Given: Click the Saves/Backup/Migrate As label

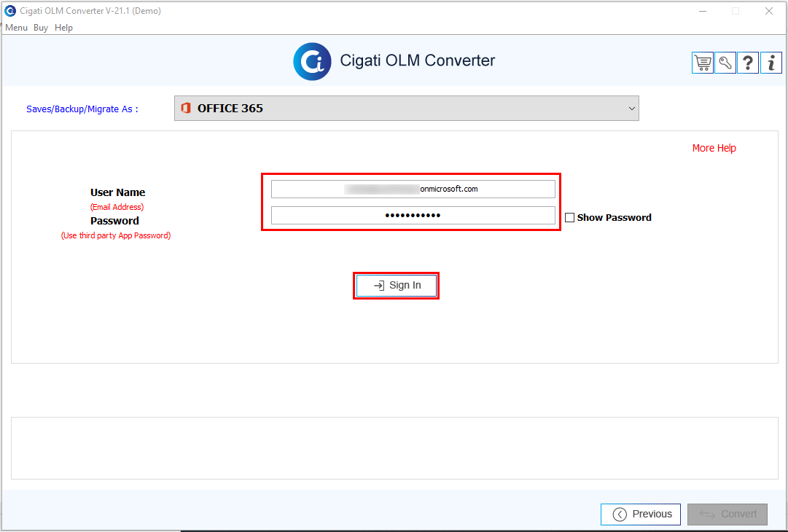Looking at the screenshot, I should [x=82, y=109].
